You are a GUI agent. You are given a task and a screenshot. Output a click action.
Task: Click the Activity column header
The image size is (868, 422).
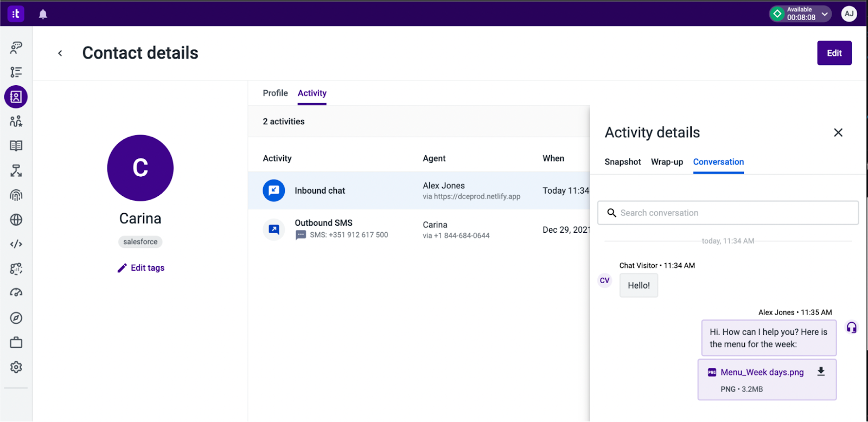277,158
